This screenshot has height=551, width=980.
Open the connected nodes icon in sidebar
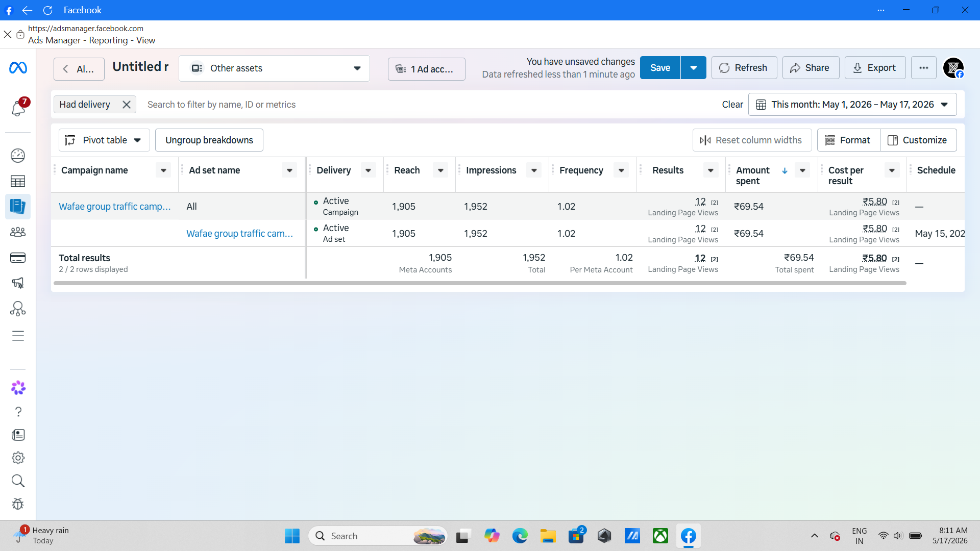point(18,309)
